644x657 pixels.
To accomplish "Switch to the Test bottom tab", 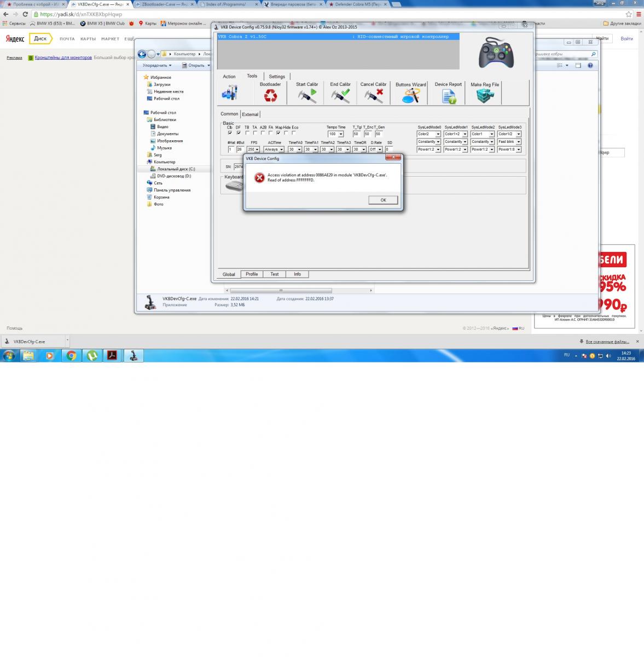I will [274, 274].
